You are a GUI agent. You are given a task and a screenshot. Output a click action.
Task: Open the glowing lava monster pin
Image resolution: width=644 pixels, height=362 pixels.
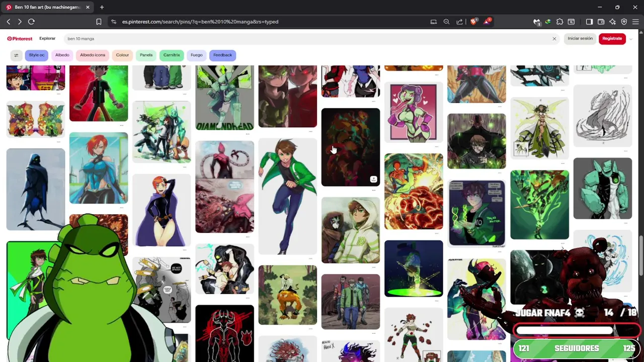(x=414, y=192)
